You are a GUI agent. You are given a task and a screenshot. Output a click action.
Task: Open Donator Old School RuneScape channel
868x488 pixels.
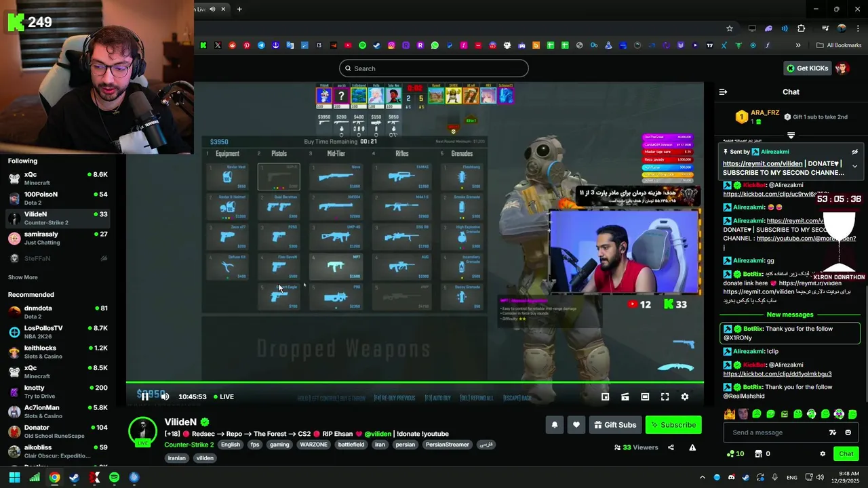pyautogui.click(x=58, y=432)
